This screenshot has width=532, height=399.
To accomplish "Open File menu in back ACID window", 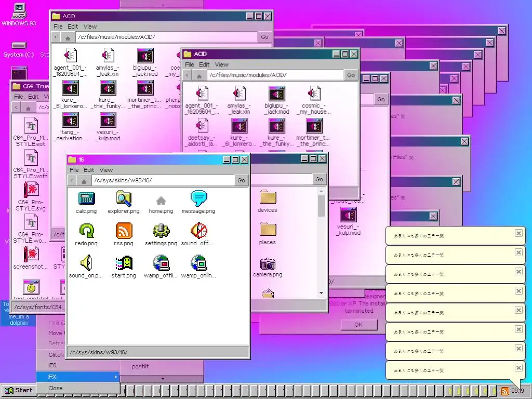I will (x=58, y=26).
